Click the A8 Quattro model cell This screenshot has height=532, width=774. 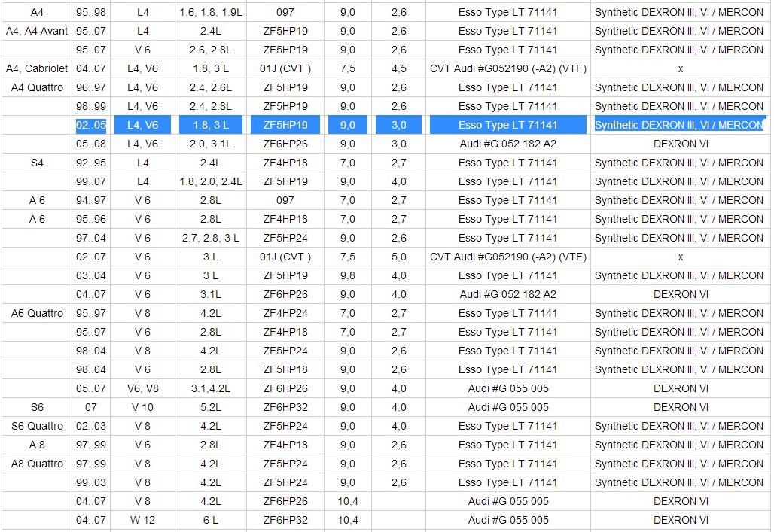pyautogui.click(x=37, y=464)
